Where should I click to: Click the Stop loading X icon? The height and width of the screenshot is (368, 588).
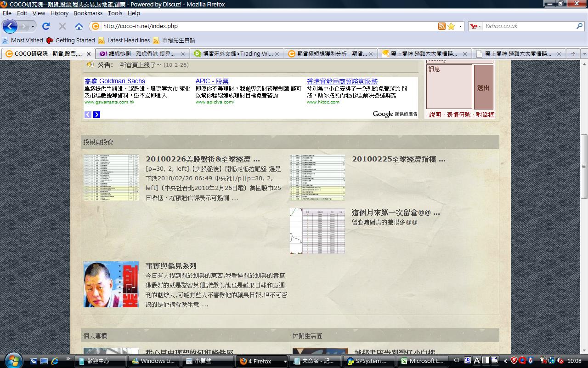62,26
